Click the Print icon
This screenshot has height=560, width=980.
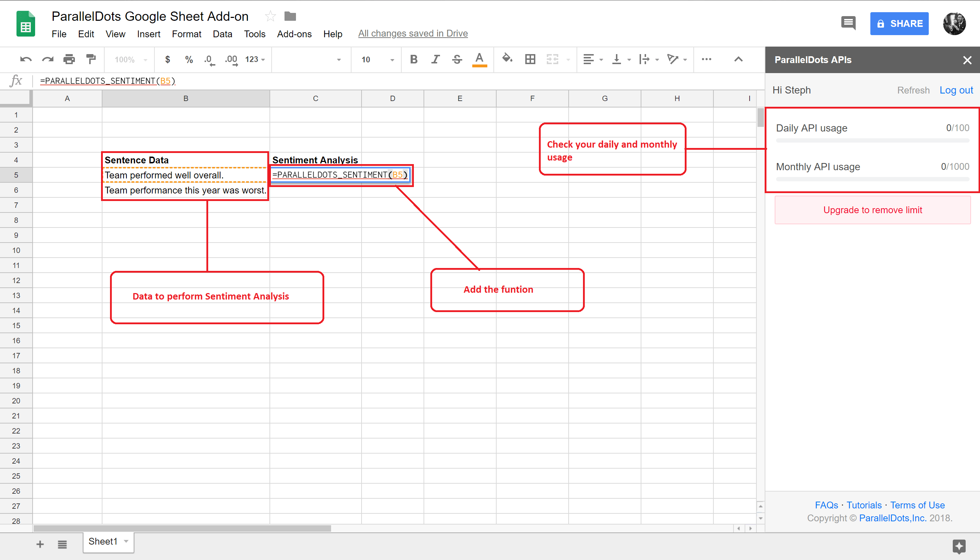coord(69,59)
